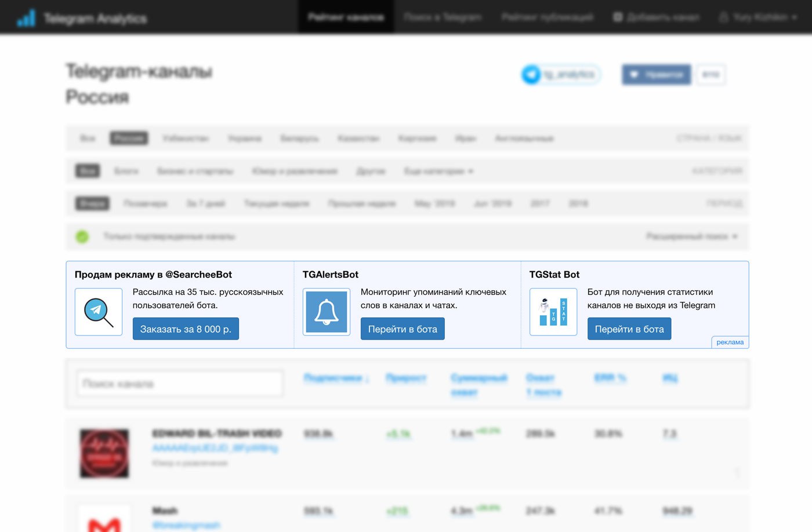Image resolution: width=812 pixels, height=532 pixels.
Task: Open the Продам рекламу в @SearcheeBot title
Action: coord(153,275)
